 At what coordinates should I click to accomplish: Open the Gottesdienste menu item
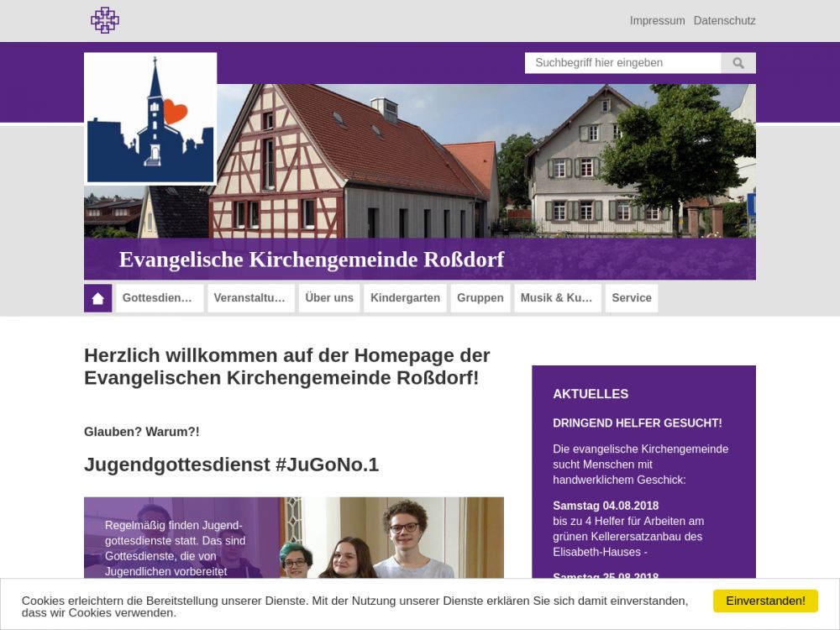[x=160, y=298]
